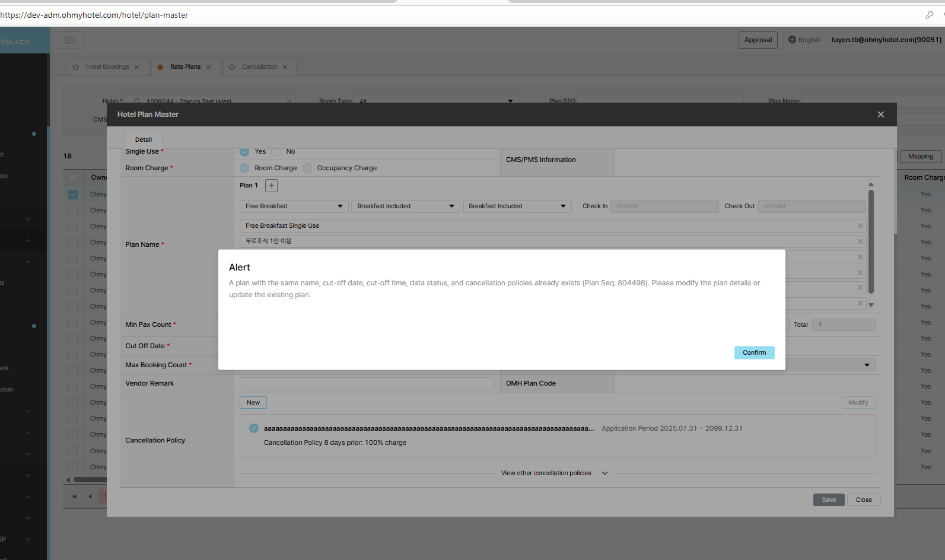945x560 pixels.
Task: Open the hamburger menu in the header
Action: click(x=69, y=40)
